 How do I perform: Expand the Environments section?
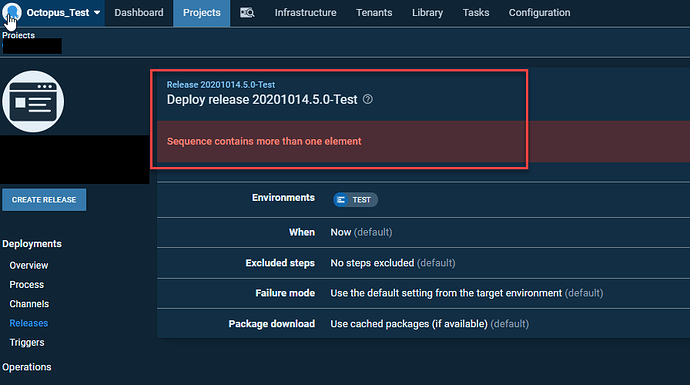tap(423, 199)
